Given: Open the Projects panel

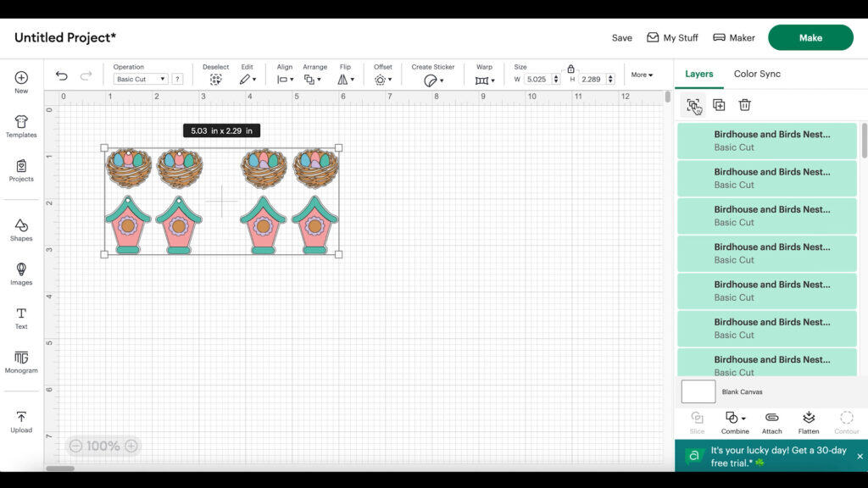Looking at the screenshot, I should coord(21,170).
